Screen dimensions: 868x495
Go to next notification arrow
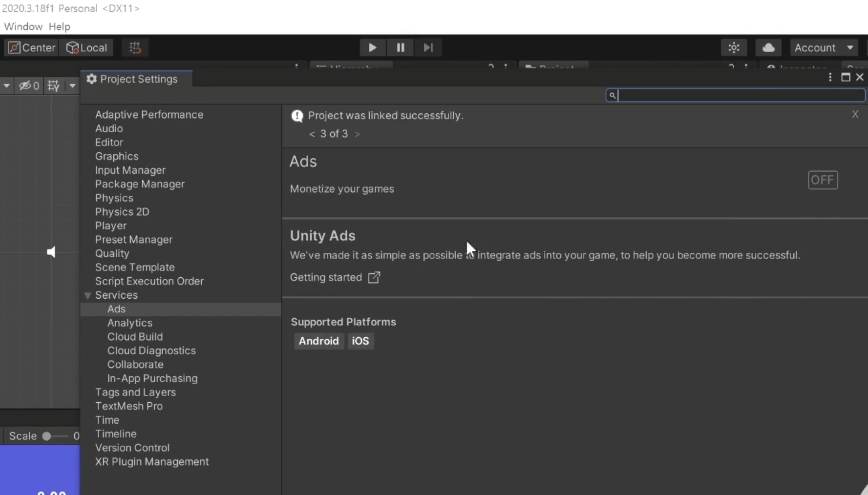tap(357, 134)
